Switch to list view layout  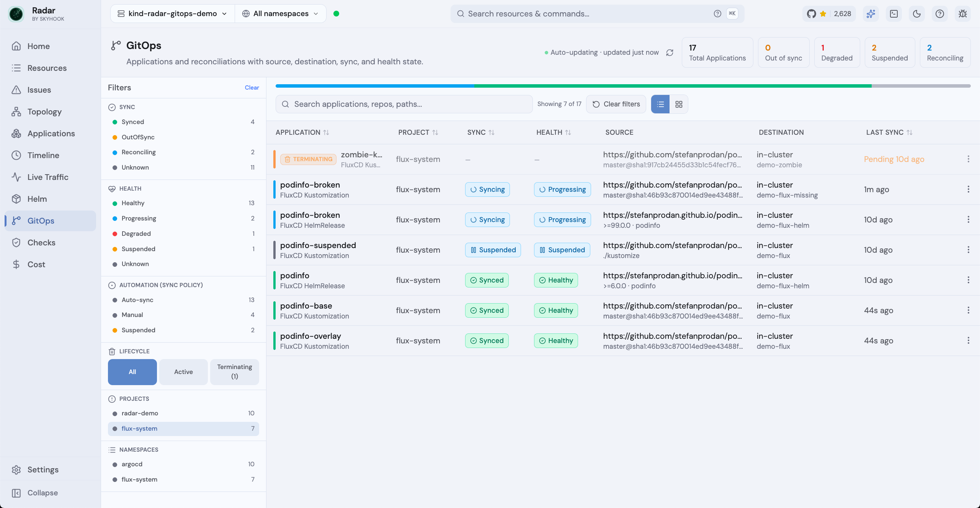tap(660, 104)
